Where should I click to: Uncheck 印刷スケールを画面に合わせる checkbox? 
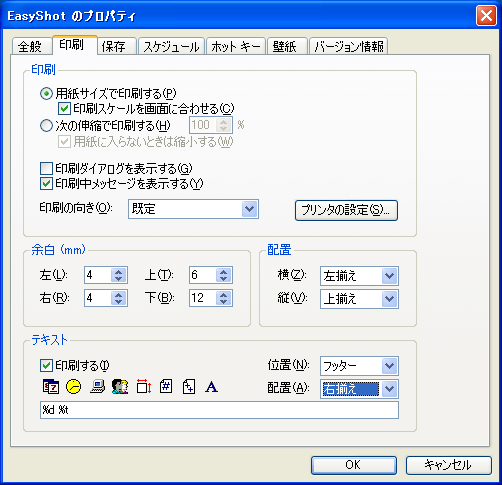pyautogui.click(x=64, y=109)
